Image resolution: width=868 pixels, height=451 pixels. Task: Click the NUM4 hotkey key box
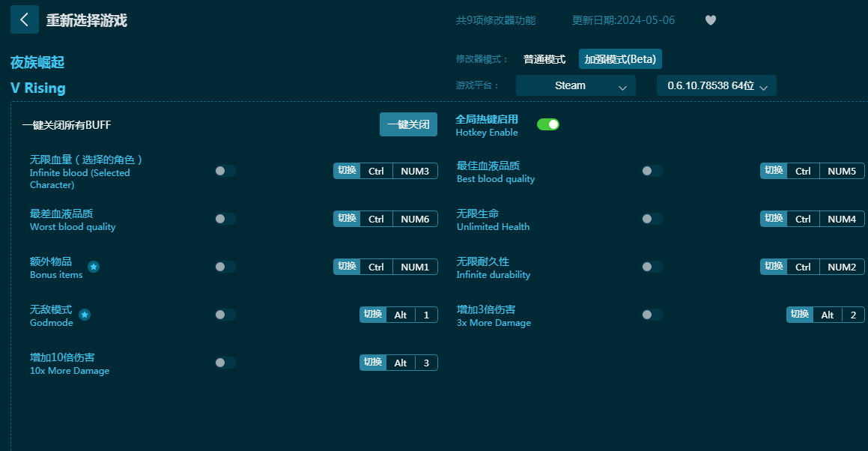pos(842,219)
